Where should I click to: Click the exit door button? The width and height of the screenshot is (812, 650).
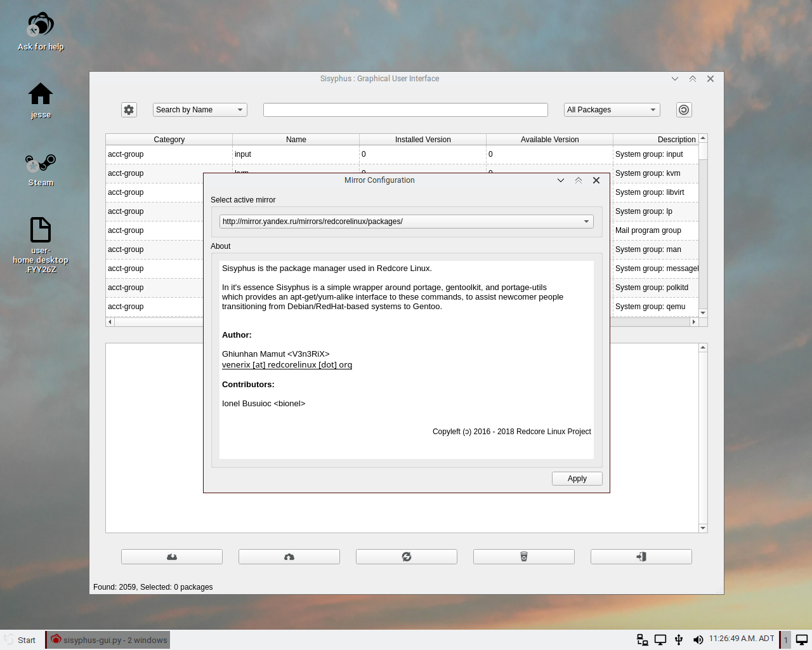click(x=641, y=557)
